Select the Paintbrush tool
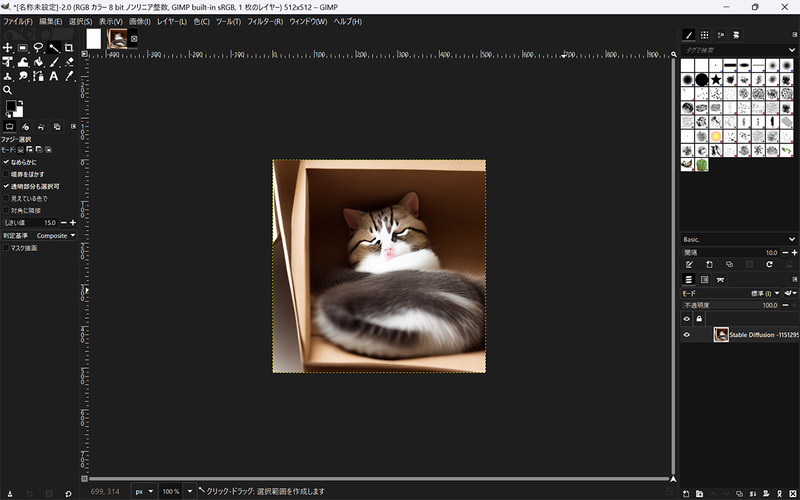 (x=54, y=62)
